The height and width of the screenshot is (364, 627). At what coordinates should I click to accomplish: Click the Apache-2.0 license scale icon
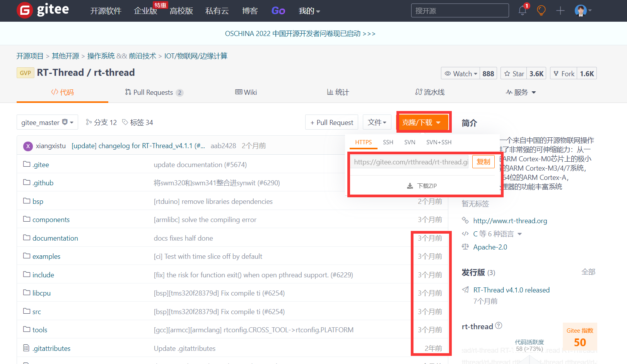click(x=465, y=247)
